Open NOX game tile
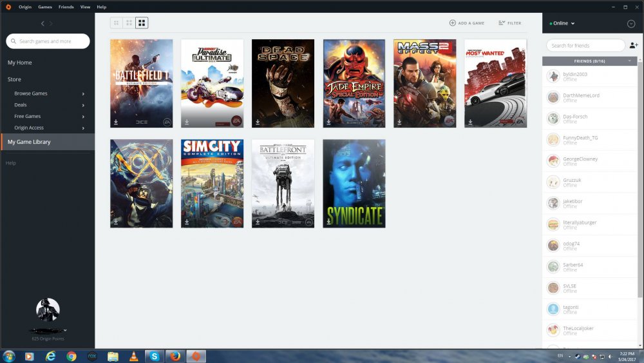The width and height of the screenshot is (644, 363). point(141,183)
